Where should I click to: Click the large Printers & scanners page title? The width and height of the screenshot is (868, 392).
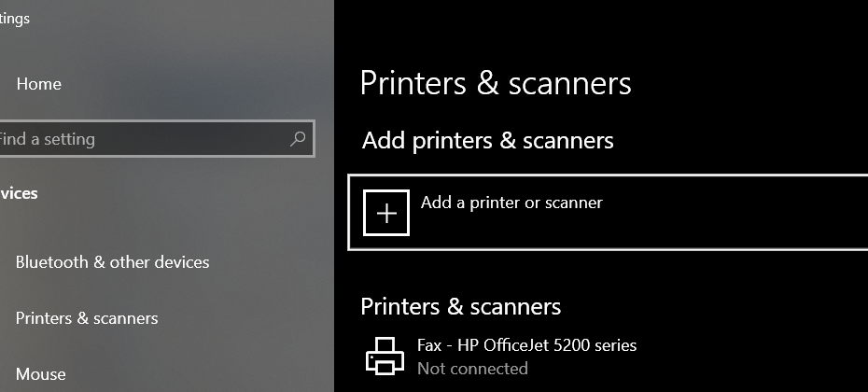pyautogui.click(x=496, y=83)
